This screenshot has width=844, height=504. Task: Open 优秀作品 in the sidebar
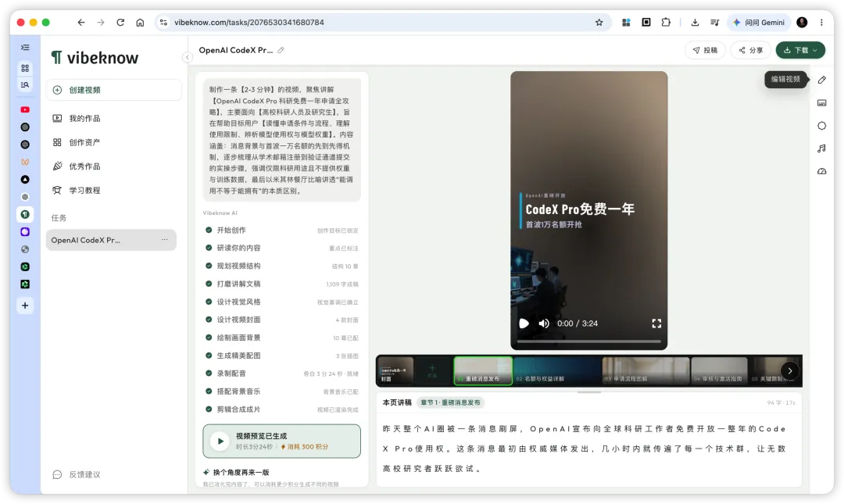(76, 166)
